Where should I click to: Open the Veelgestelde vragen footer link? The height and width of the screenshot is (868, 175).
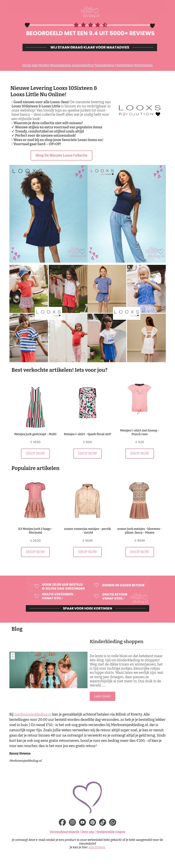click(x=111, y=832)
